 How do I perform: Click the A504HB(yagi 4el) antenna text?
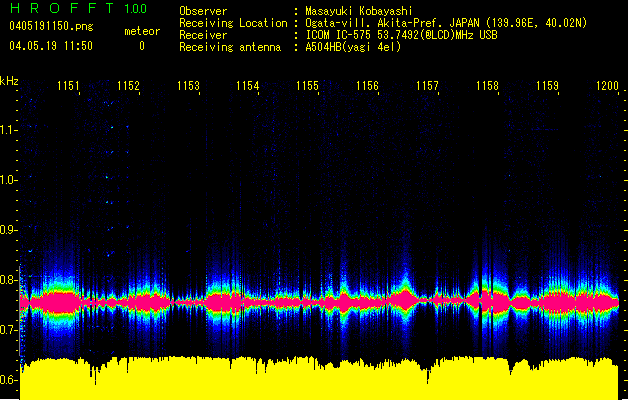tap(353, 47)
